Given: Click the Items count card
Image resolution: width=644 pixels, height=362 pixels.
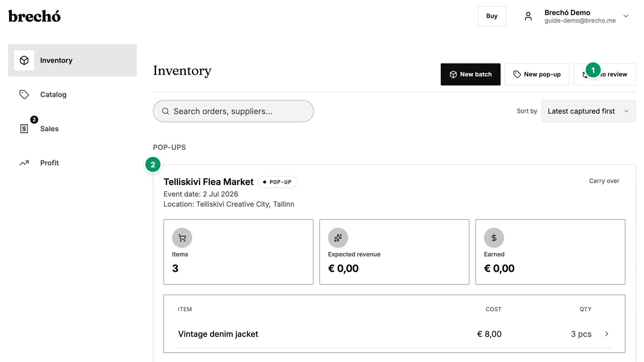Looking at the screenshot, I should pos(238,252).
